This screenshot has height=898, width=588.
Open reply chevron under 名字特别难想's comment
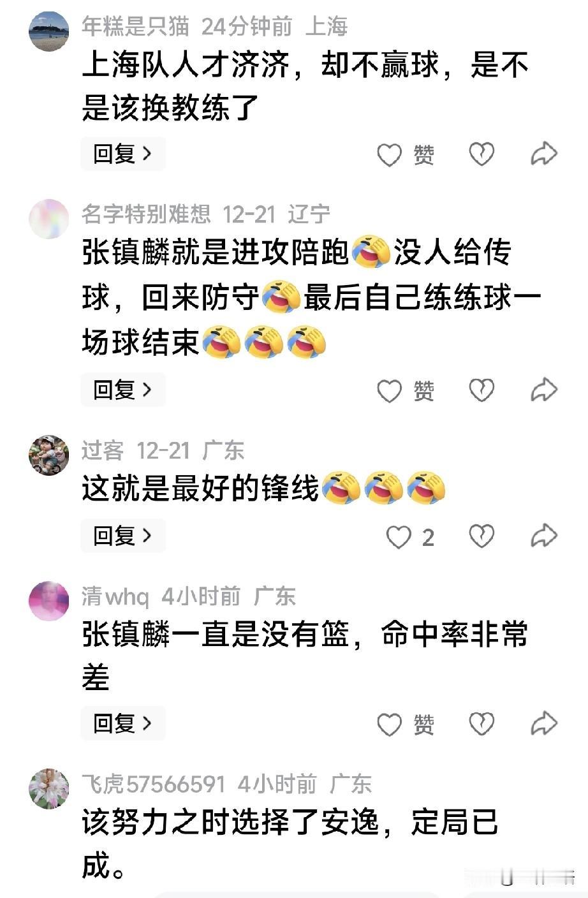click(x=123, y=390)
